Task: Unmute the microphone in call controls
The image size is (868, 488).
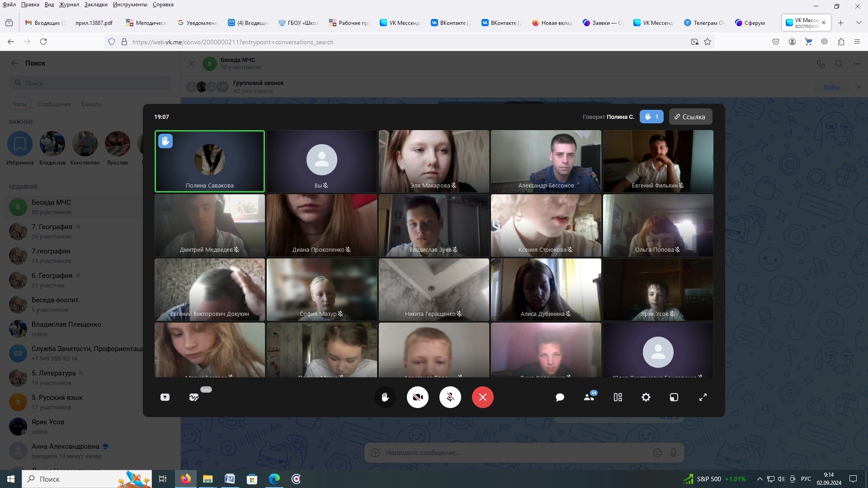Action: coord(450,397)
